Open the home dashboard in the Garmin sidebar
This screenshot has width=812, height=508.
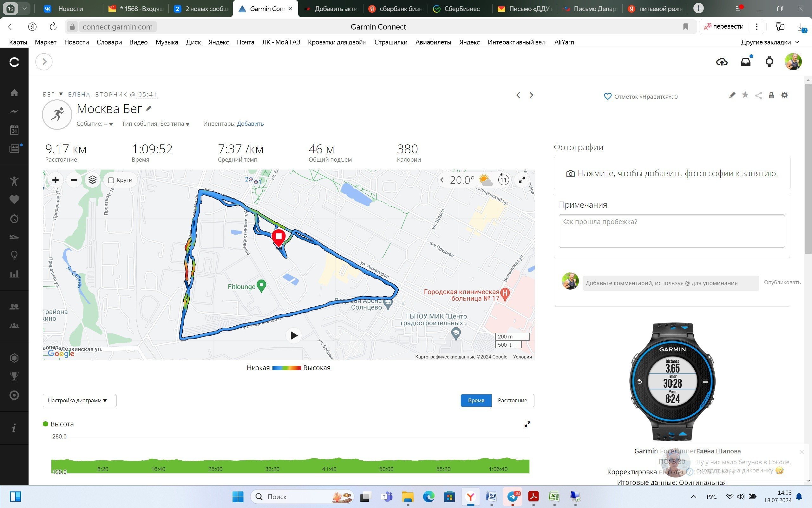[14, 93]
